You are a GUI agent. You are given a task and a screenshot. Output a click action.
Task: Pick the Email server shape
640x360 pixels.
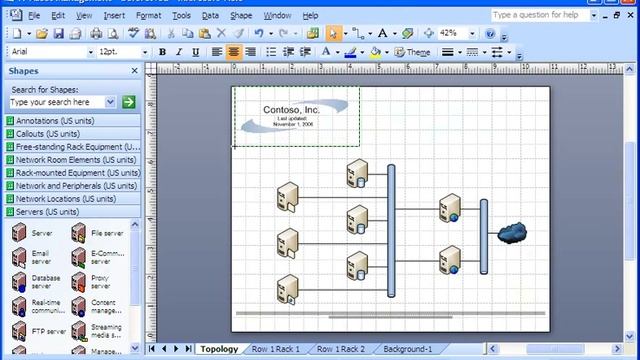pyautogui.click(x=32, y=258)
